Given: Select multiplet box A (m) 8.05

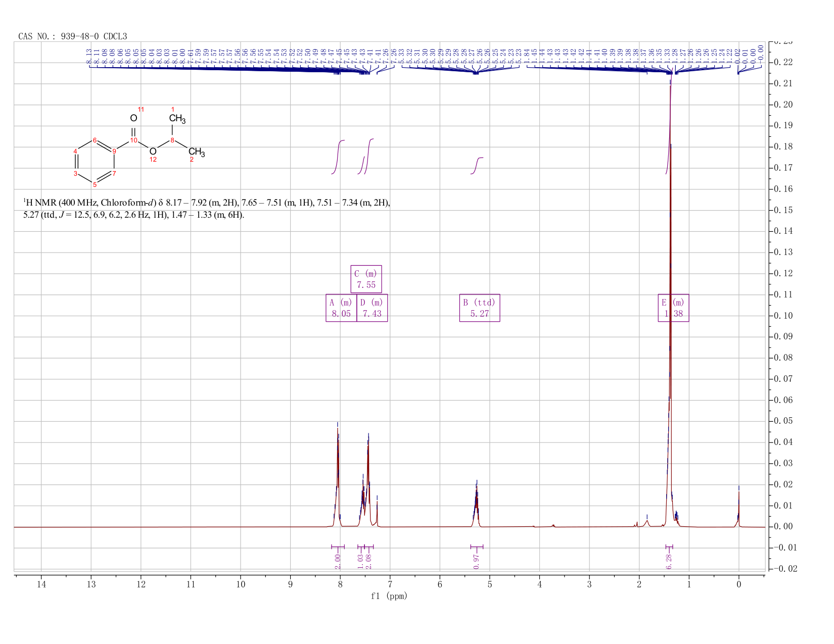Looking at the screenshot, I should pos(341,308).
